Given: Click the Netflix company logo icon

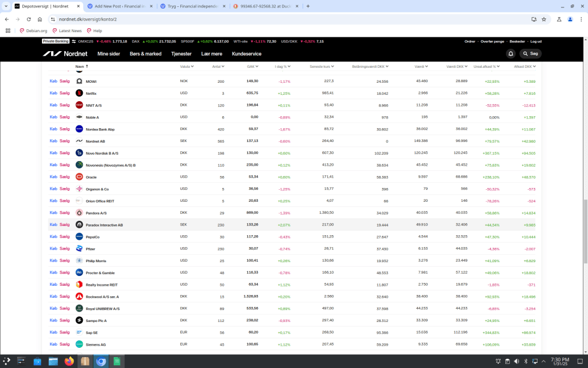Looking at the screenshot, I should 79,93.
